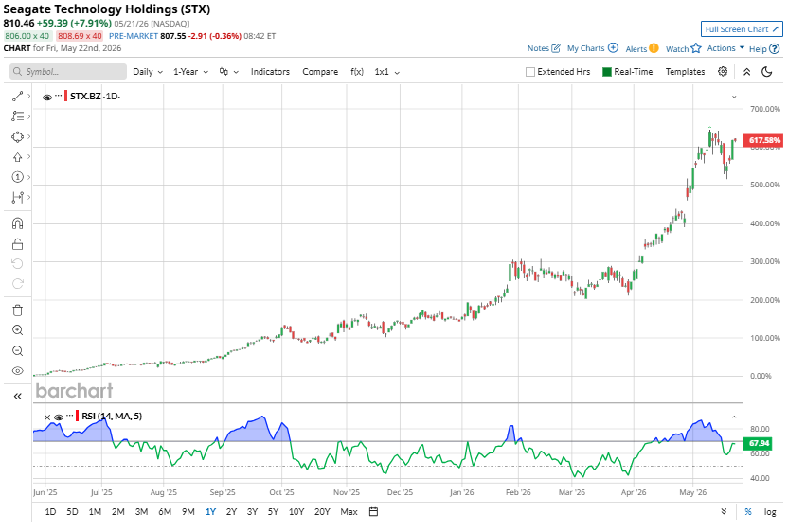Enable the Extended Hrs checkbox
Screen dimensions: 806x532
click(530, 72)
